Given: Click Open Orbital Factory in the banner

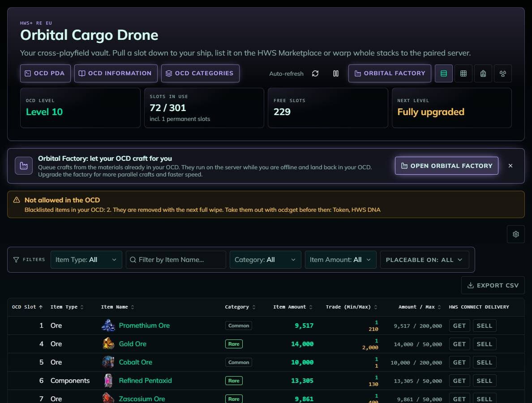Looking at the screenshot, I should click(x=446, y=166).
